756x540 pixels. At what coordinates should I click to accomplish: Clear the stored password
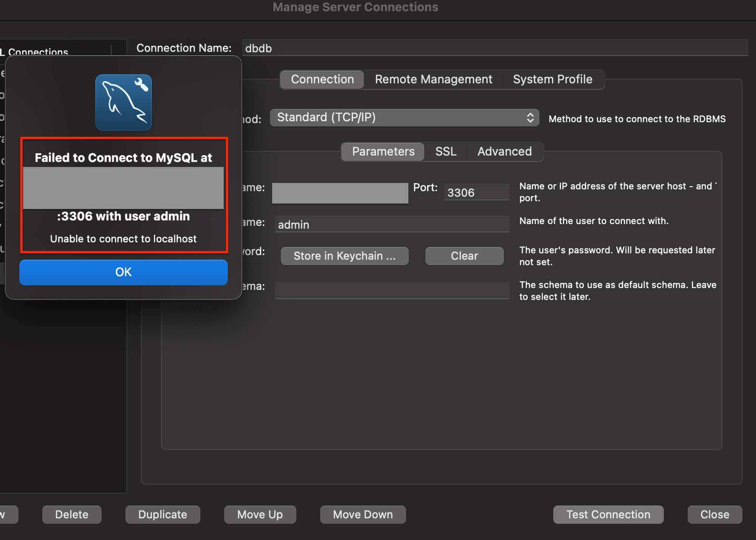[x=464, y=256]
